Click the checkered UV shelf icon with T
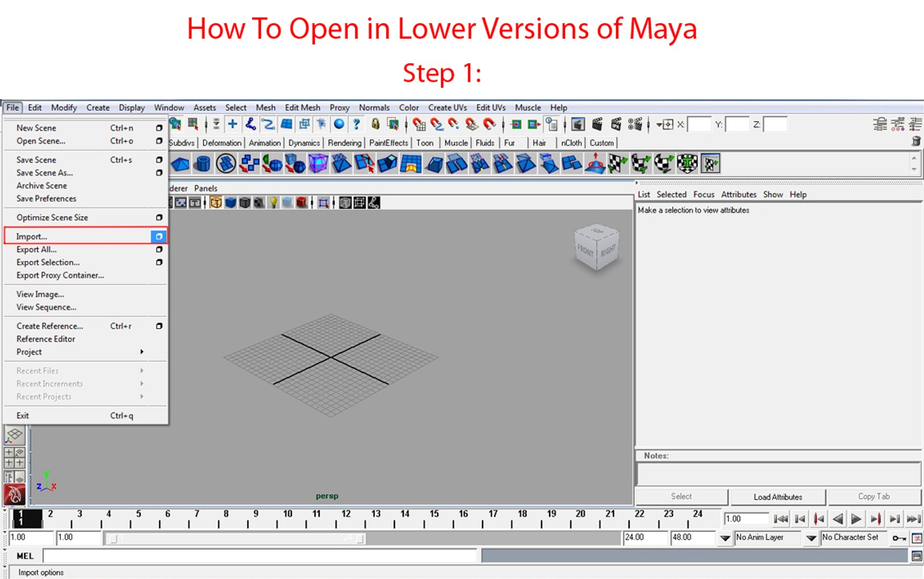This screenshot has width=924, height=579. (x=687, y=164)
